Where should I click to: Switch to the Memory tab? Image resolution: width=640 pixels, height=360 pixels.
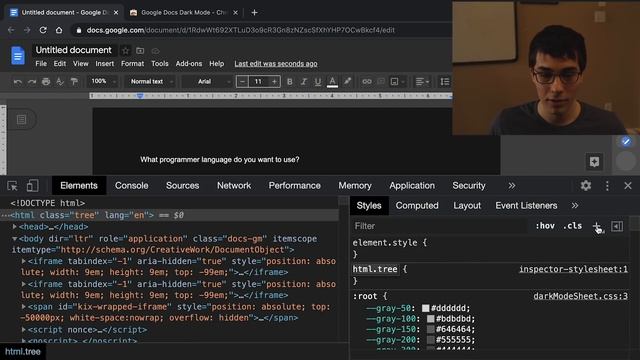pyautogui.click(x=355, y=186)
